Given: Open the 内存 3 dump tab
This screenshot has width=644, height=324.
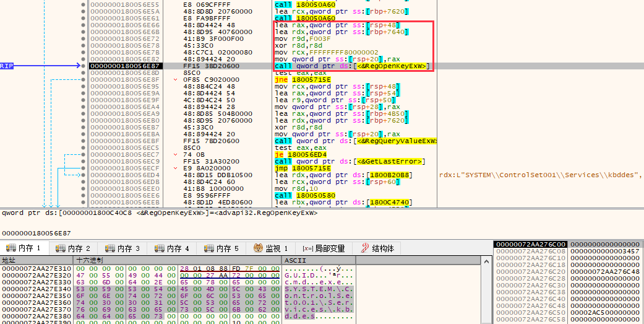Looking at the screenshot, I should pos(123,248).
